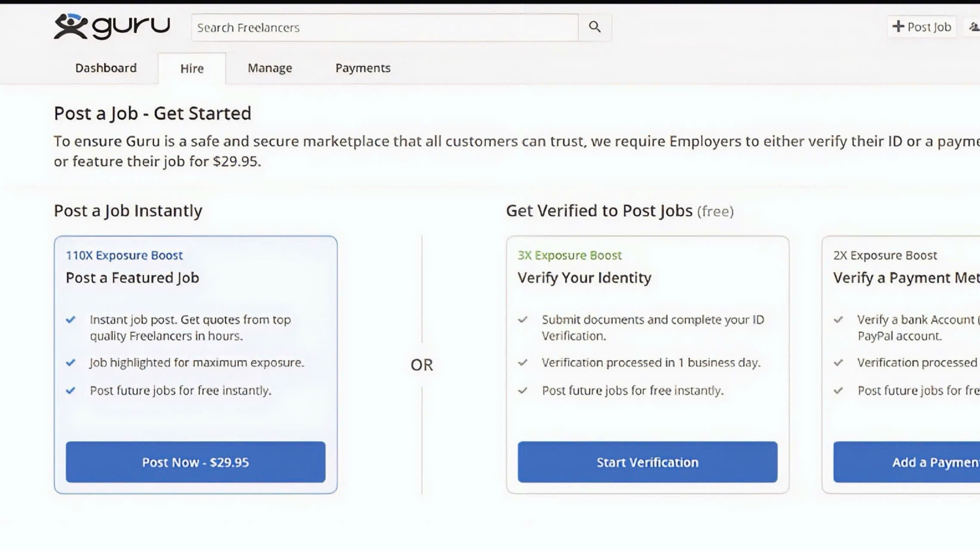Click 'Verification processed in 1 business day.' text

(651, 362)
